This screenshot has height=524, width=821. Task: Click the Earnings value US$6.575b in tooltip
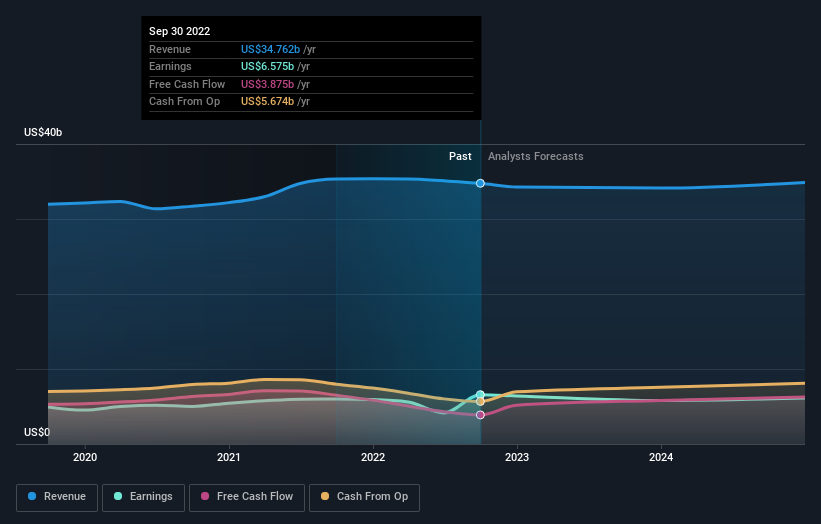click(267, 66)
